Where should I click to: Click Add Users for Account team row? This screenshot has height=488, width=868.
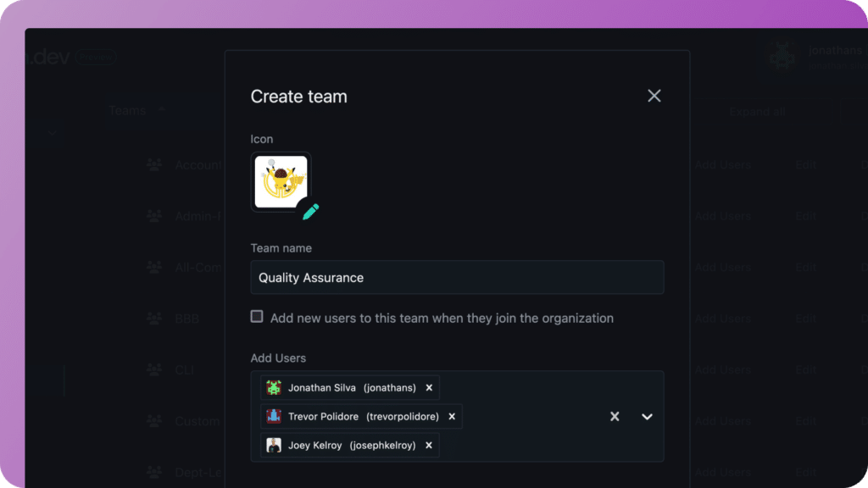click(722, 165)
